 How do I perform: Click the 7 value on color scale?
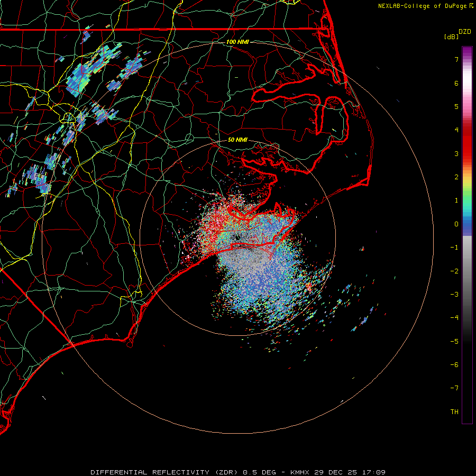[x=456, y=59]
